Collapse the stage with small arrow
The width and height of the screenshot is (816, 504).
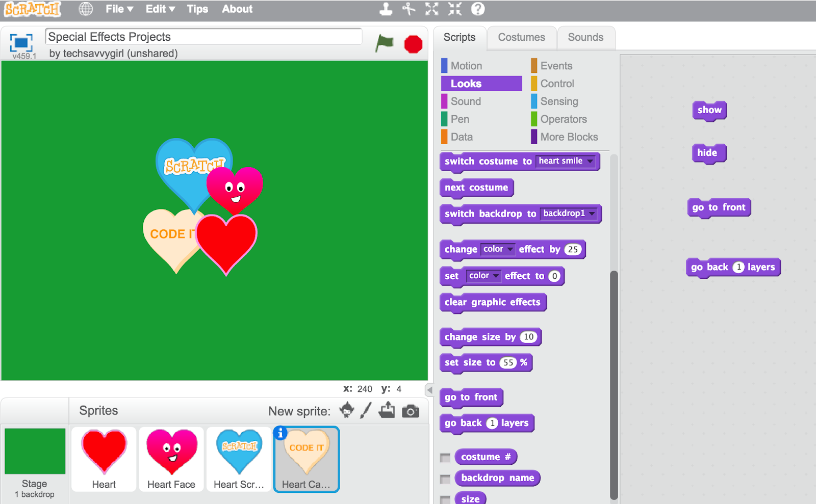pyautogui.click(x=429, y=390)
